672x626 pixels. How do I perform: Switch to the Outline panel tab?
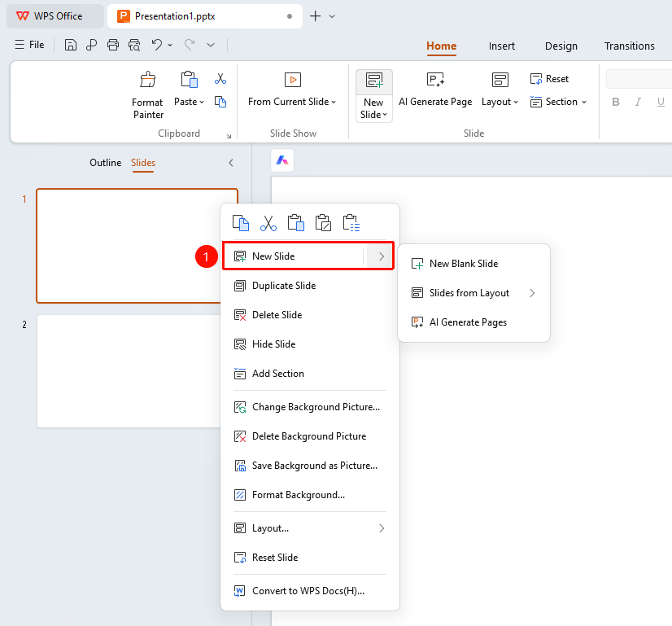(106, 163)
